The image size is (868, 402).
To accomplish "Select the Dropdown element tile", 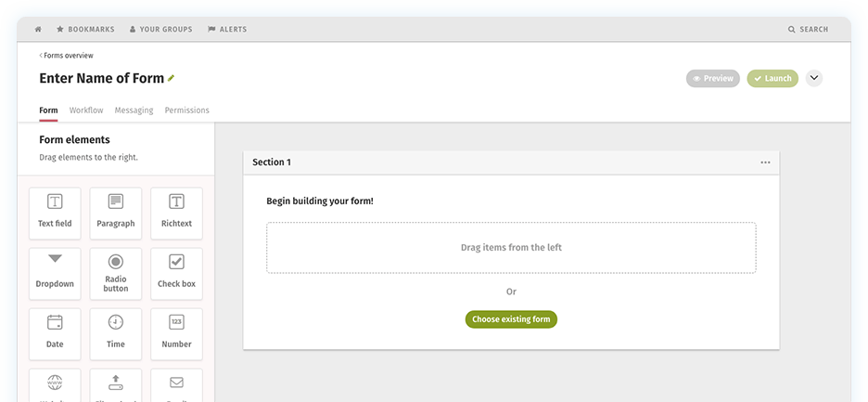I will point(55,274).
